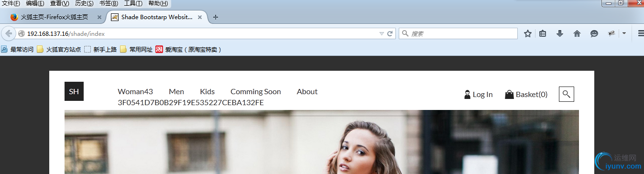Viewport: 644px width, 174px height.
Task: Go to the Firefox home page icon
Action: pos(577,33)
